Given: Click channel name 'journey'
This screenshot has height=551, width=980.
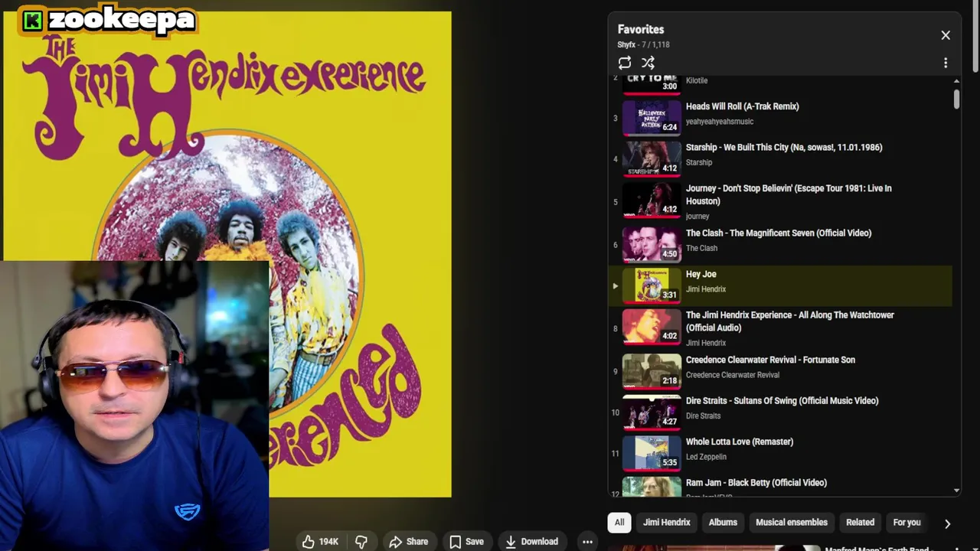Looking at the screenshot, I should click(x=697, y=216).
